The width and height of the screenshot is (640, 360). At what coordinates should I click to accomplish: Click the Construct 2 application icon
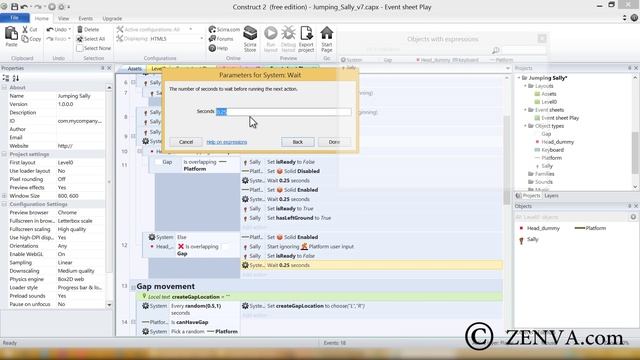(4, 7)
